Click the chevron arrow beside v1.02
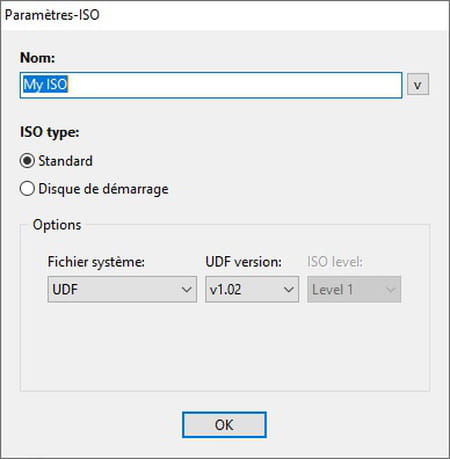This screenshot has width=450, height=459. coord(289,289)
